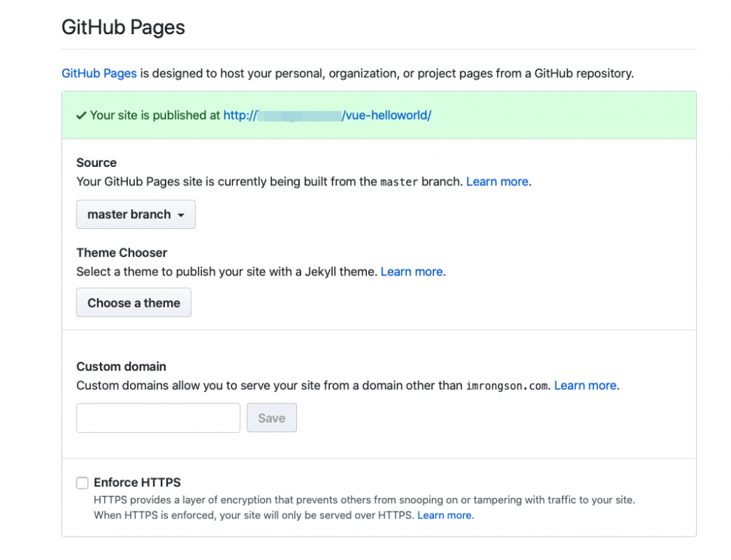Click the Source section heading

tap(96, 163)
